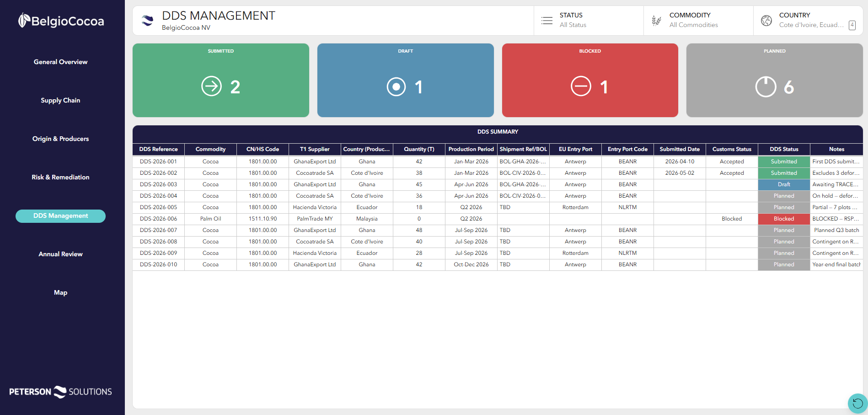Open the Supply Chain page
The width and height of the screenshot is (868, 415).
60,100
